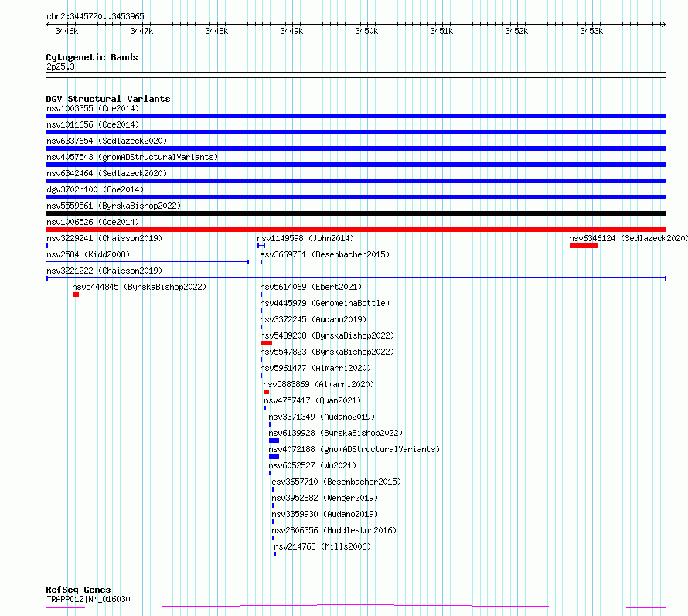Select the nsv1011656 (Coe2014) label
The height and width of the screenshot is (616, 688).
(93, 124)
